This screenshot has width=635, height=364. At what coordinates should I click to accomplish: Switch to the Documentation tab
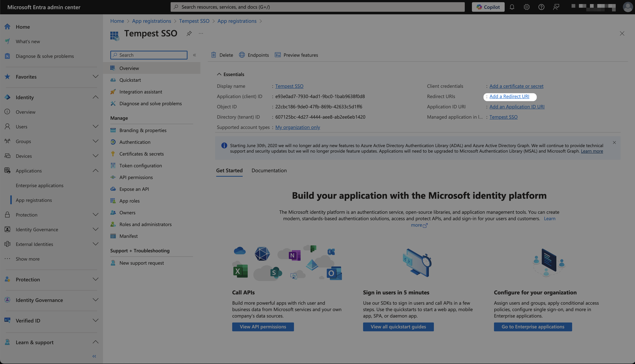pyautogui.click(x=269, y=170)
